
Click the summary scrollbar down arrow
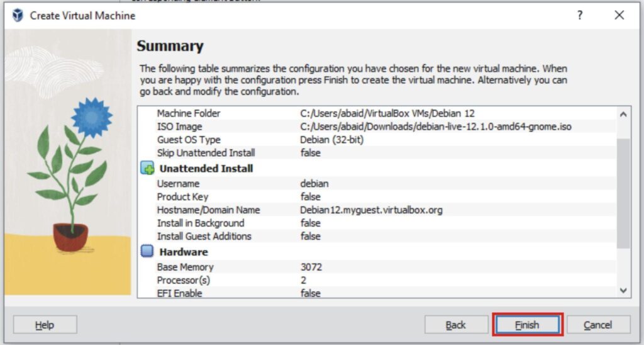pyautogui.click(x=623, y=290)
